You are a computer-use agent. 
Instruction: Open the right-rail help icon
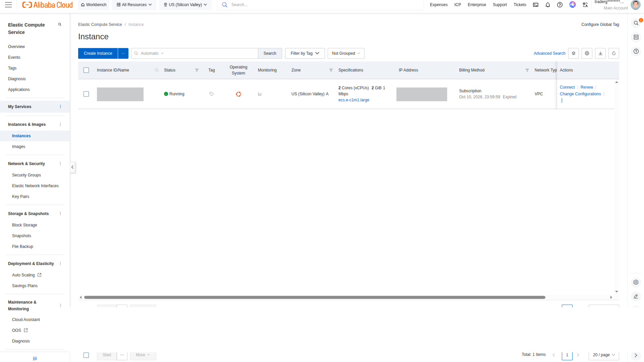tap(636, 51)
